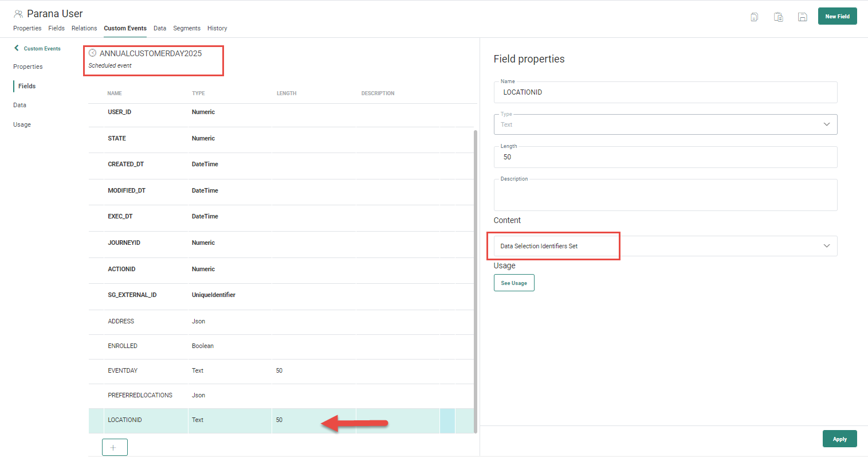
Task: Click the See Usage button
Action: click(x=513, y=283)
